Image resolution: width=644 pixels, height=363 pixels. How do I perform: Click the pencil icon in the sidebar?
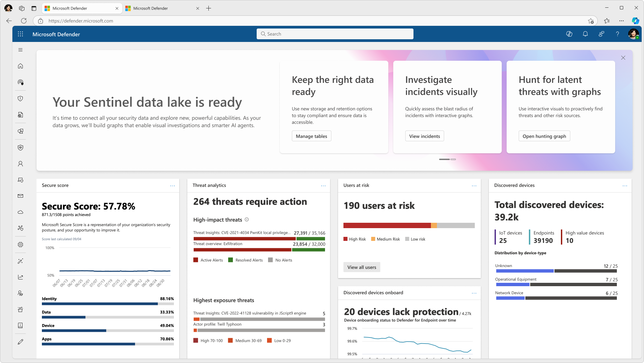[20, 342]
